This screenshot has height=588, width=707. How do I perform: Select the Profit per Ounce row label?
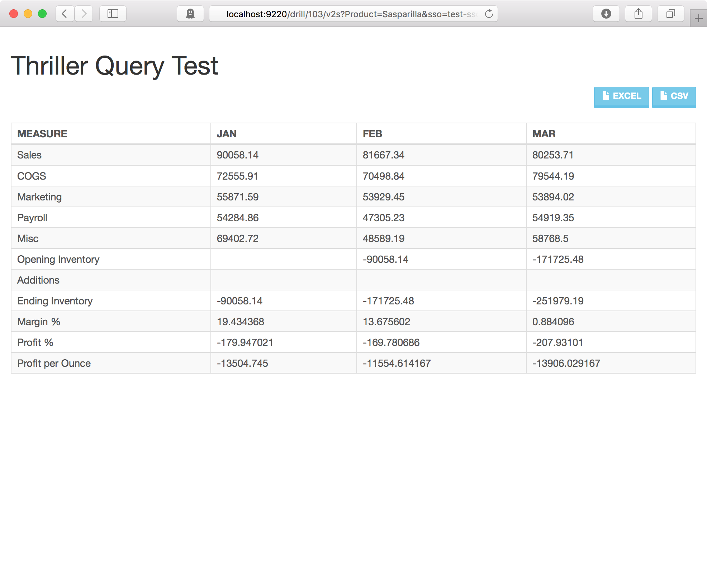pyautogui.click(x=54, y=363)
